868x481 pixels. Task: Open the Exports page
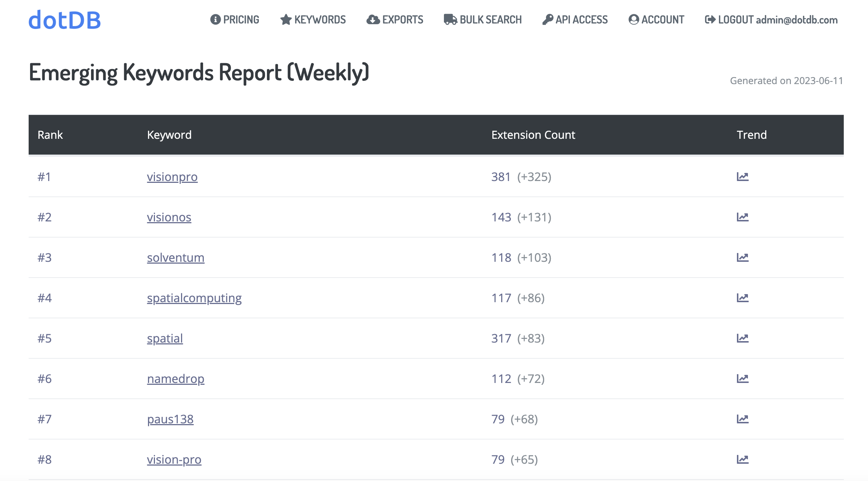tap(395, 19)
